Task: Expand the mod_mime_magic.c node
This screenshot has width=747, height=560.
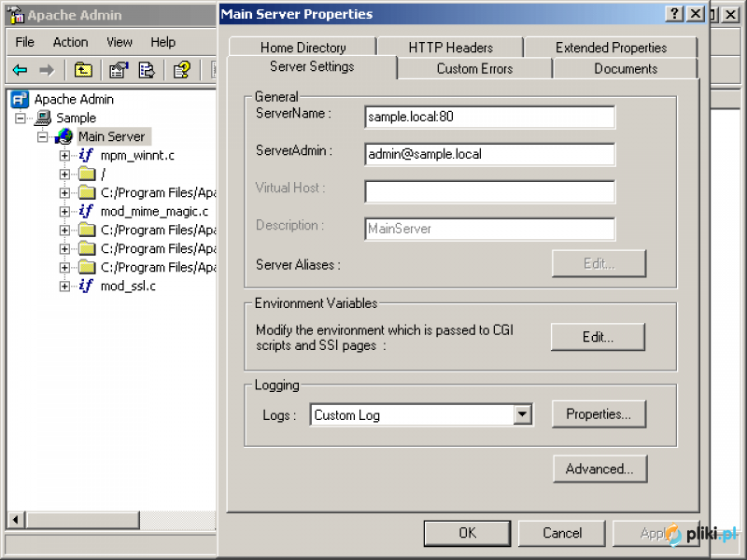Action: coord(64,212)
